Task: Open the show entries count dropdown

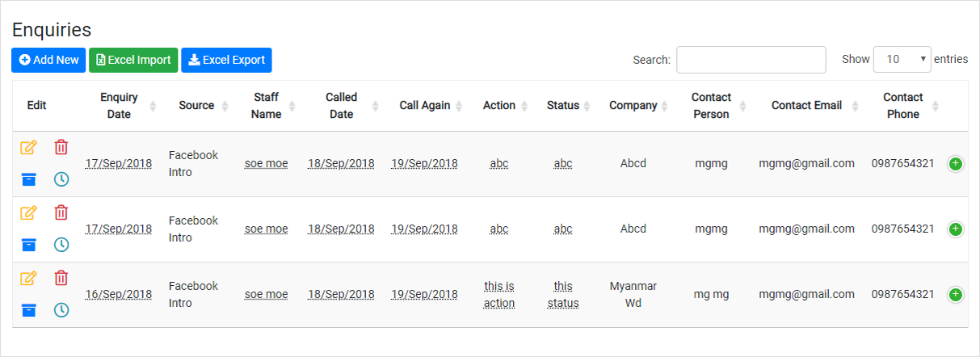Action: click(902, 59)
